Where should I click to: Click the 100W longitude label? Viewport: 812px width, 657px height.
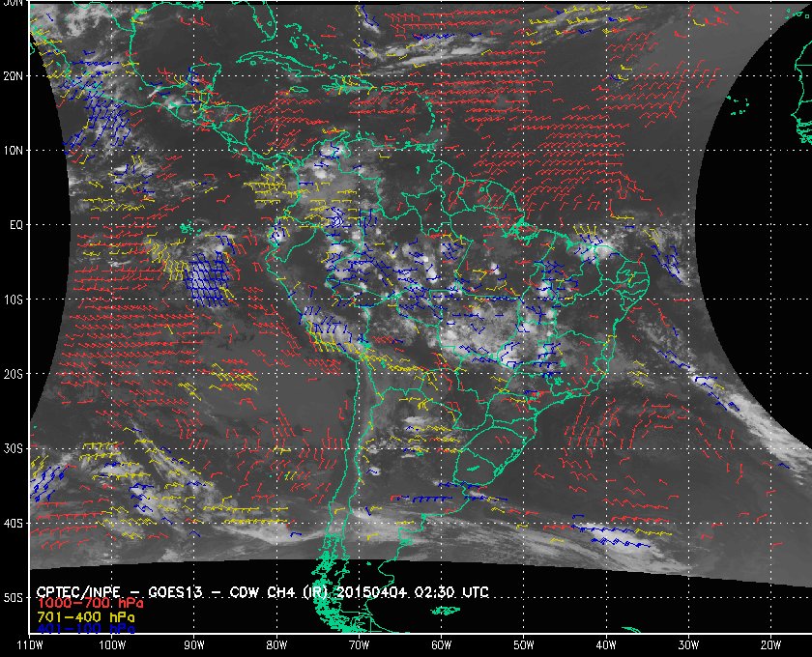click(111, 644)
